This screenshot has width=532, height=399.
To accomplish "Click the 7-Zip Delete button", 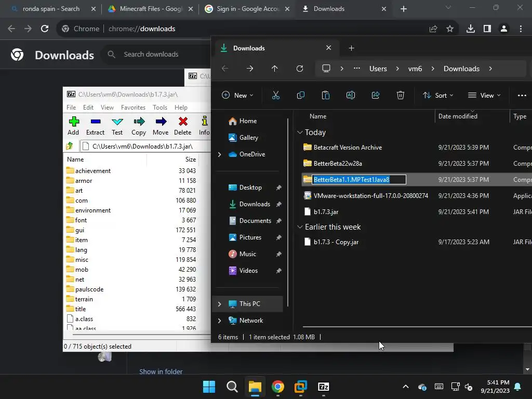I will [x=182, y=126].
